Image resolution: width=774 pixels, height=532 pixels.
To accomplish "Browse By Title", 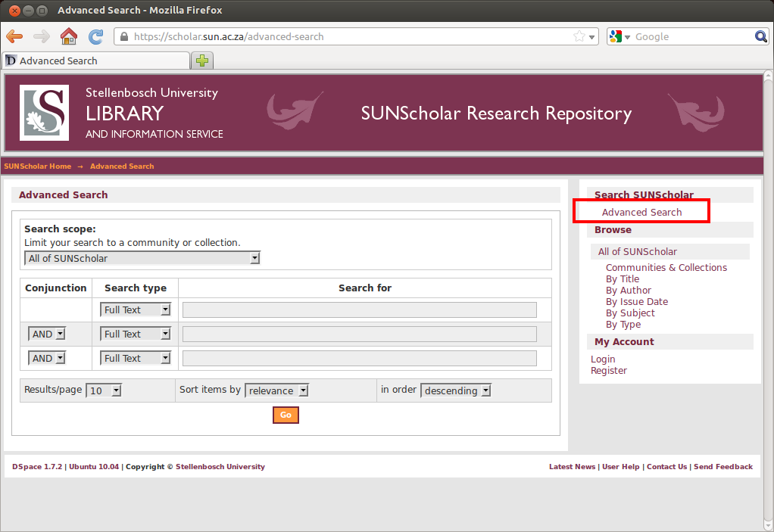I will (x=623, y=278).
